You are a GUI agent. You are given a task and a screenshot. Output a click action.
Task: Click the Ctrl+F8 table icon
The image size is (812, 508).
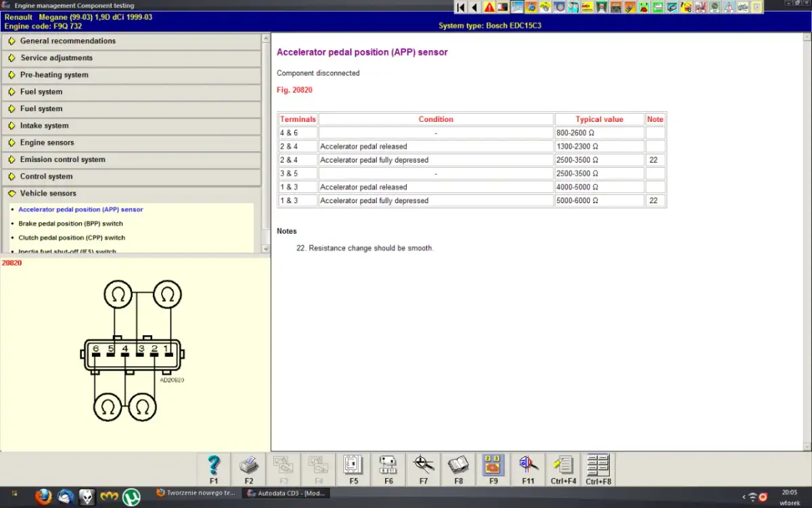point(598,465)
